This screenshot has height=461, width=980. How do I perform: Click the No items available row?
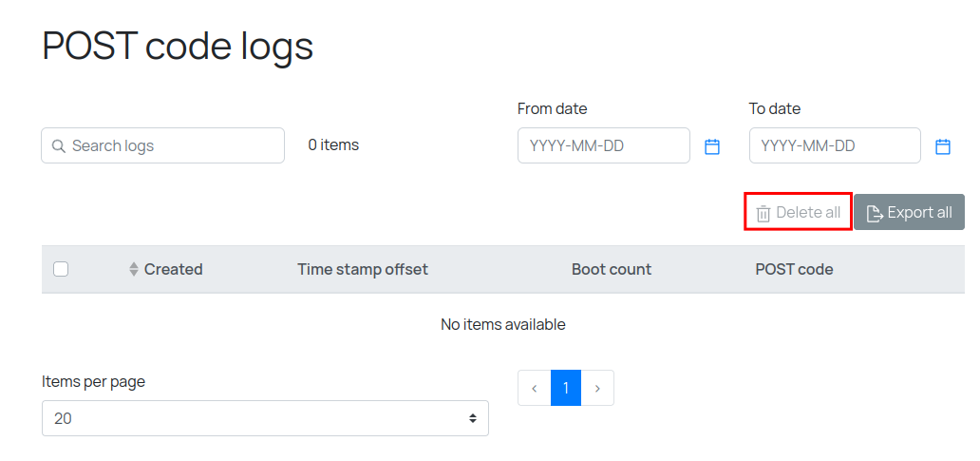click(x=503, y=325)
